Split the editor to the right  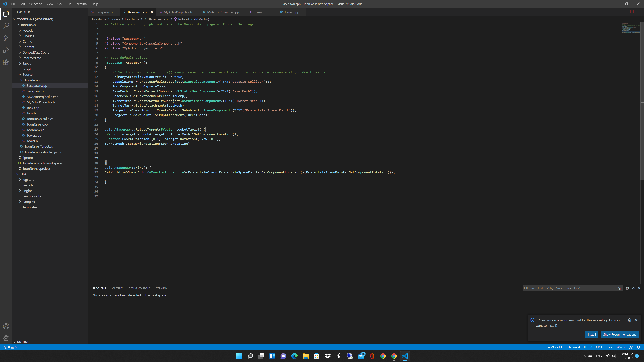(x=631, y=12)
